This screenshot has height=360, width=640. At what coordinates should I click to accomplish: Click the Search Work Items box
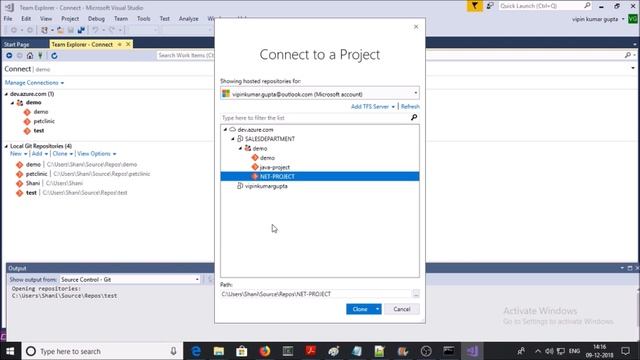(185, 55)
